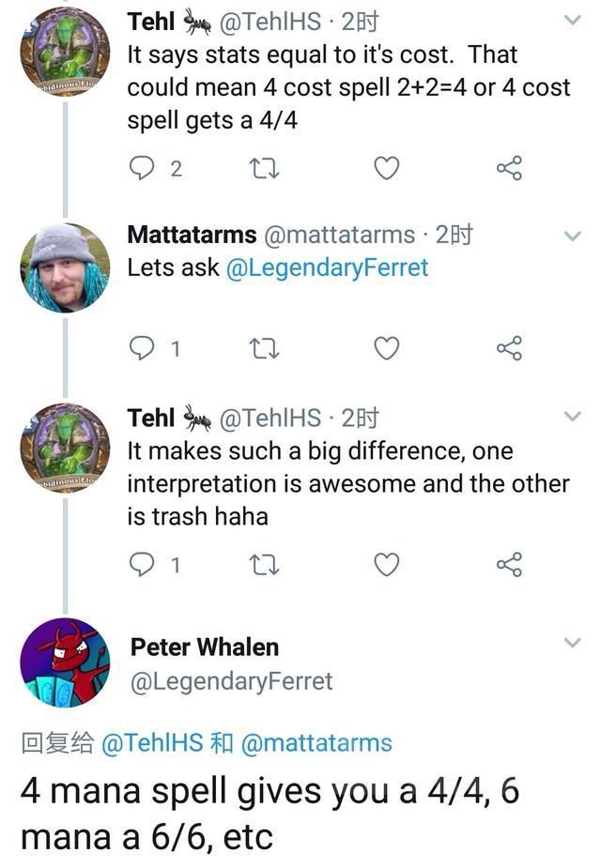Expand the menu chevron on Mattatarms' tweet
601x868 pixels.
pyautogui.click(x=572, y=236)
